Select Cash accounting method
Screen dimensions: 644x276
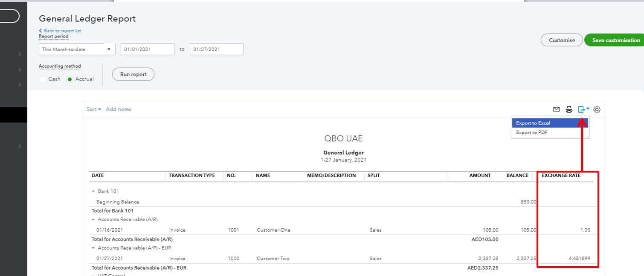pos(43,79)
